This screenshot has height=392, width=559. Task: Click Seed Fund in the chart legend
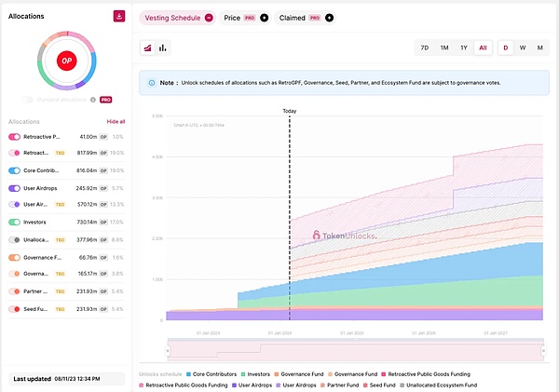point(381,384)
